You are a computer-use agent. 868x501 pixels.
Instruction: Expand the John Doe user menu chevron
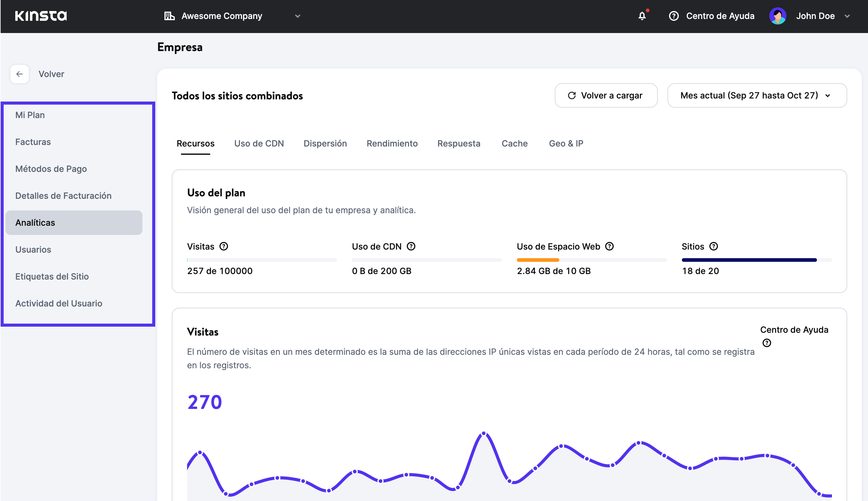847,16
